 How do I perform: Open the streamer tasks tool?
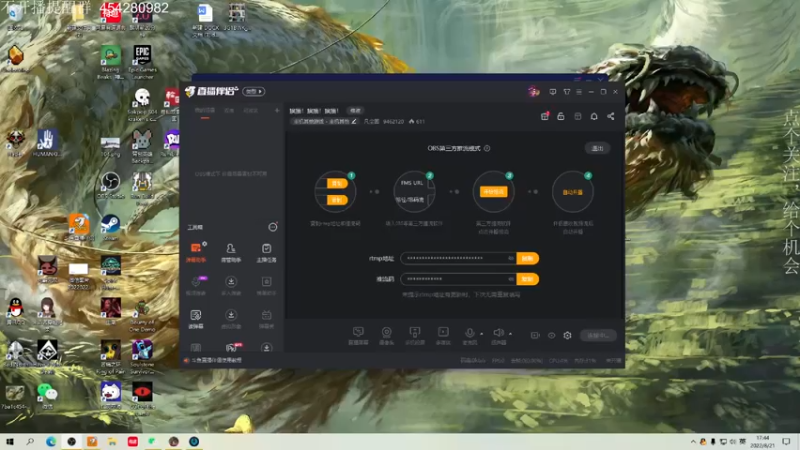[x=266, y=252]
